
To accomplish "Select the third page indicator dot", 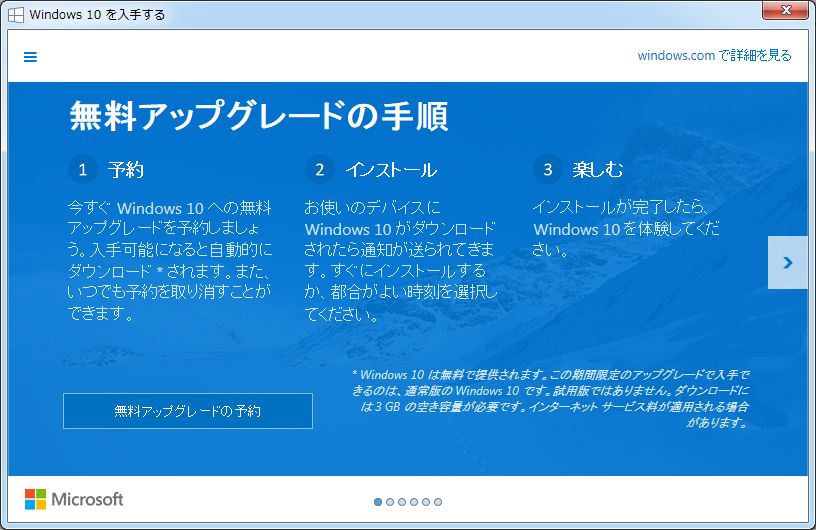I will pyautogui.click(x=402, y=502).
